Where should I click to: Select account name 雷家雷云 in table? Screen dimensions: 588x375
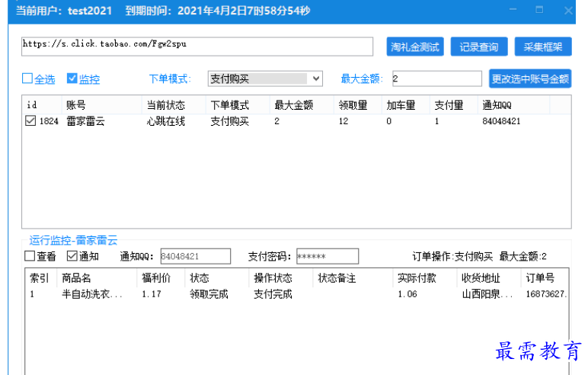pyautogui.click(x=85, y=121)
